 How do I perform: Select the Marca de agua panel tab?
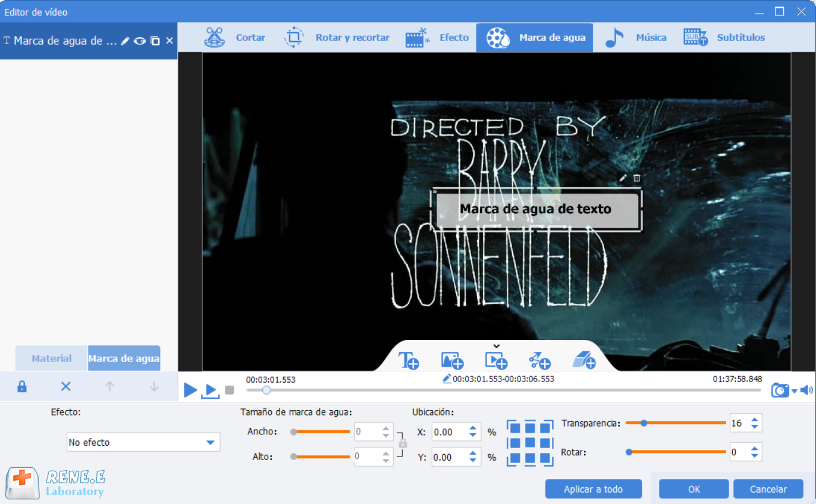tap(124, 358)
